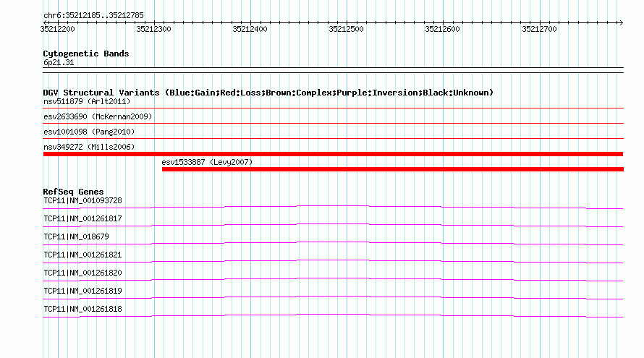Screen dimensions: 644x358
Task: Click the thin red line of esv1001098
Action: (x=333, y=138)
